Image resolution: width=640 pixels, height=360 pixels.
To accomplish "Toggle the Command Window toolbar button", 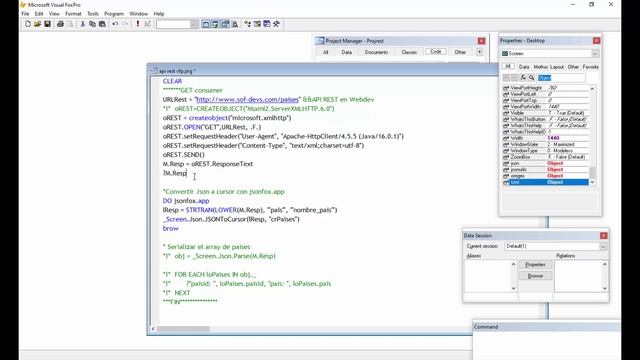I will pos(206,24).
